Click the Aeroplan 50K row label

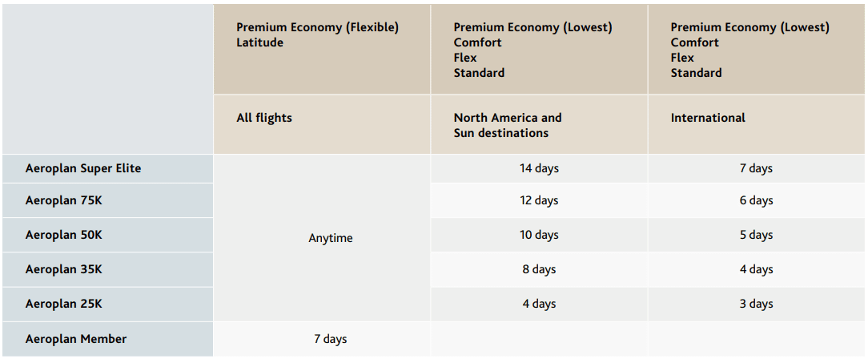point(64,235)
